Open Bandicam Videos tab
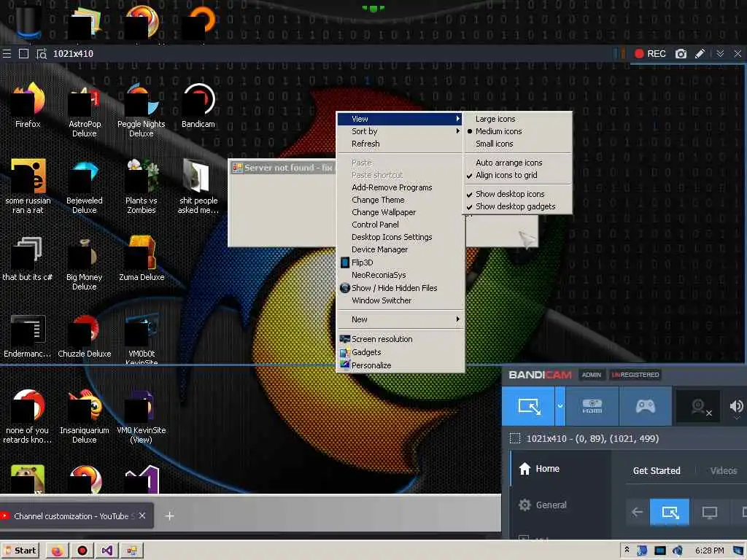Screen dimensions: 747x560 click(x=723, y=470)
